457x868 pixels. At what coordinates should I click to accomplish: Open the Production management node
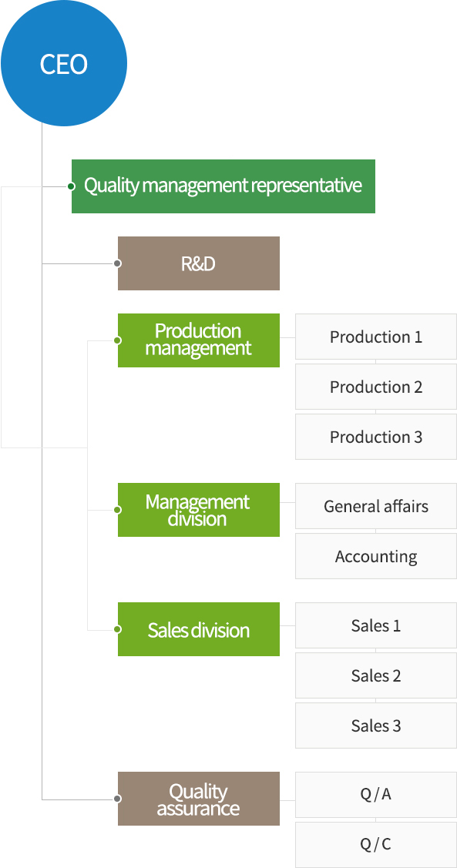[x=198, y=340]
